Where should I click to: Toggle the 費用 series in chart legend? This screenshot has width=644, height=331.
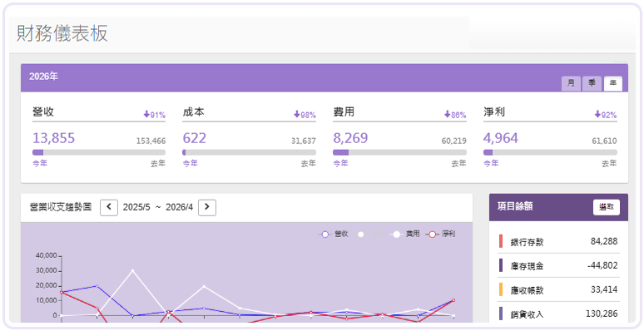[405, 234]
